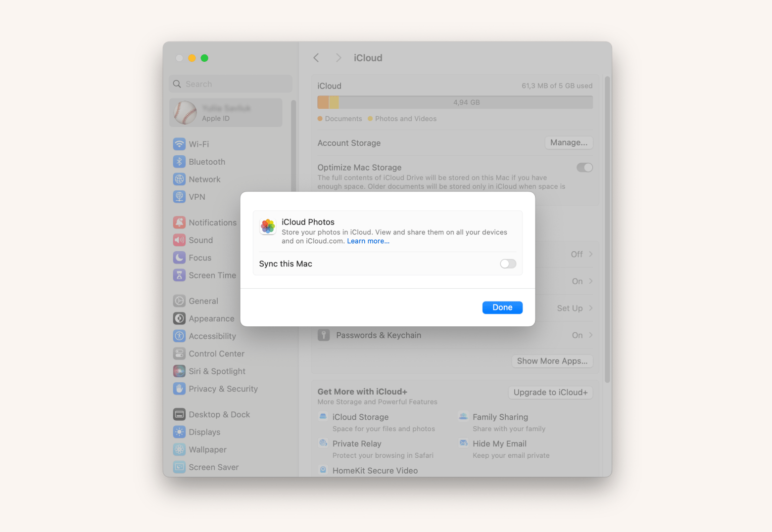Click 'Protect your browsing in Safari' text

coord(383,455)
